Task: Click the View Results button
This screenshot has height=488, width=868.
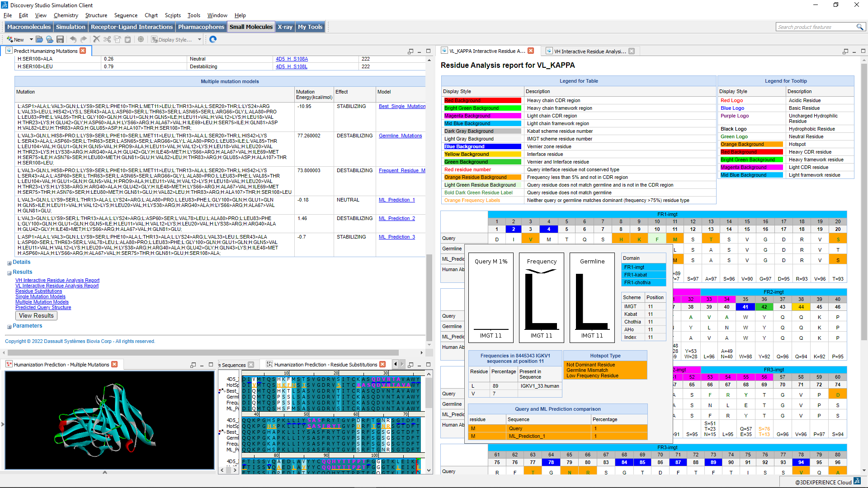Action: click(x=36, y=316)
